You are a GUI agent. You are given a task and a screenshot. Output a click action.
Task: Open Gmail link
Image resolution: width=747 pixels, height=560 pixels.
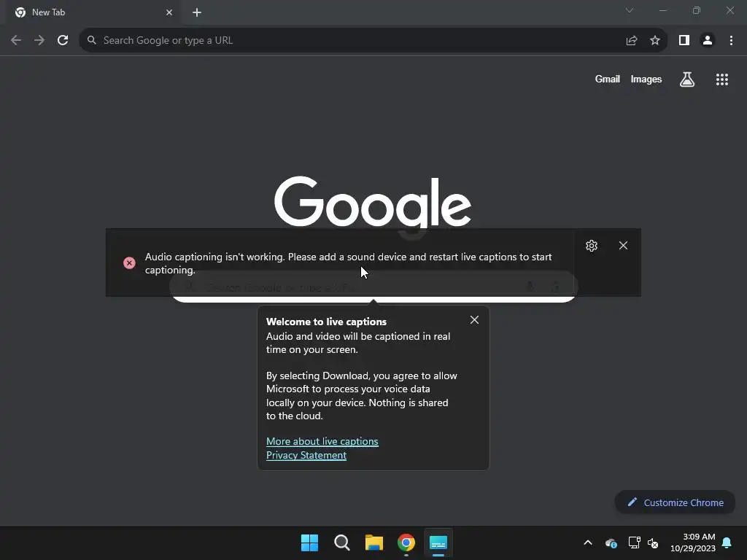coord(607,79)
